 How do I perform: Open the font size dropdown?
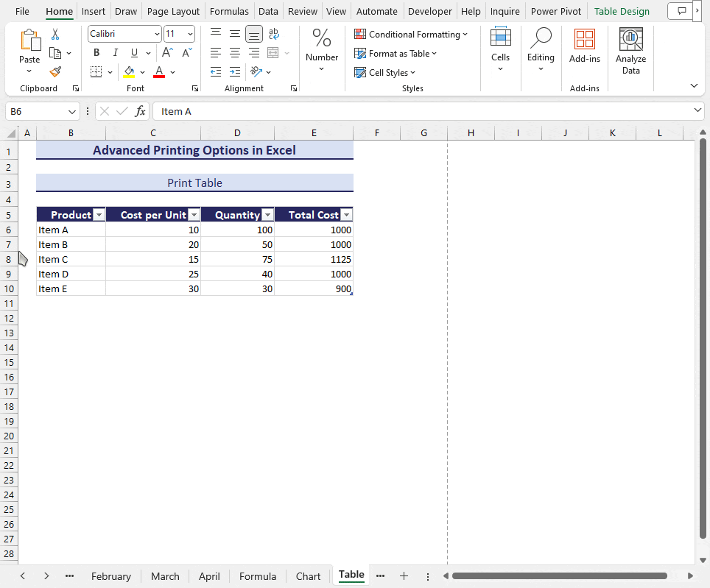[x=189, y=34]
